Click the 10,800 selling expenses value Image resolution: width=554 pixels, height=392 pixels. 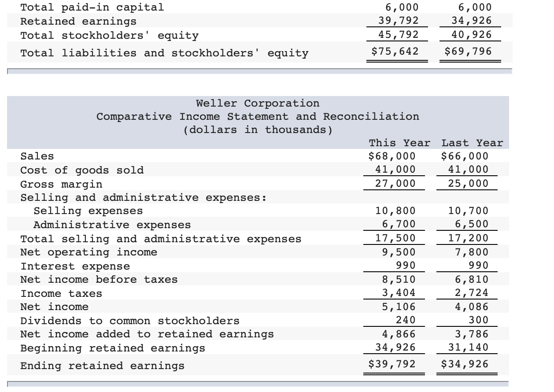click(x=395, y=211)
